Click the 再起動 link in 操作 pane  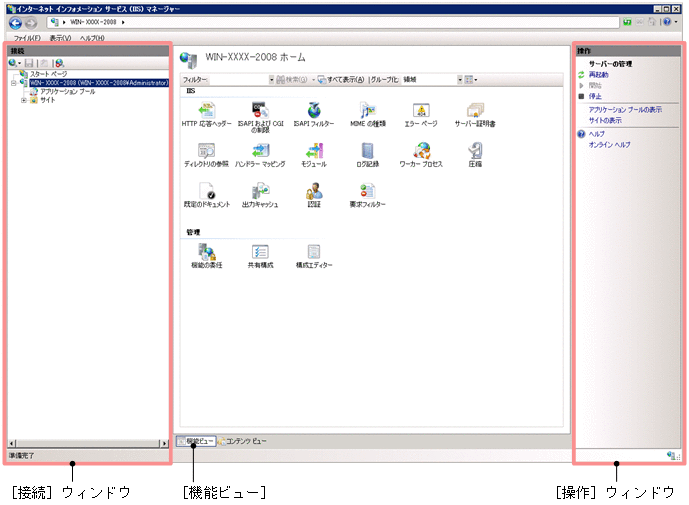598,75
